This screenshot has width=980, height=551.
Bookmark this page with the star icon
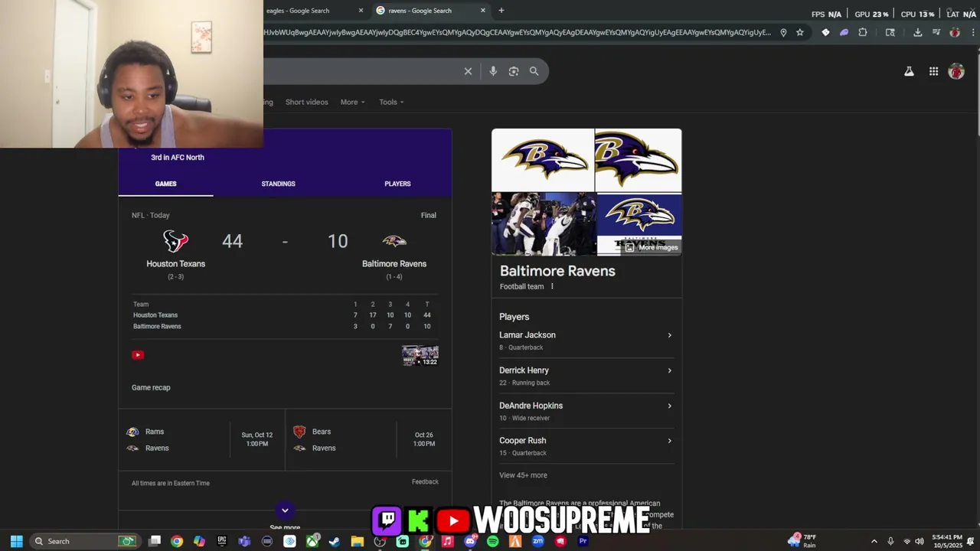[x=800, y=32]
